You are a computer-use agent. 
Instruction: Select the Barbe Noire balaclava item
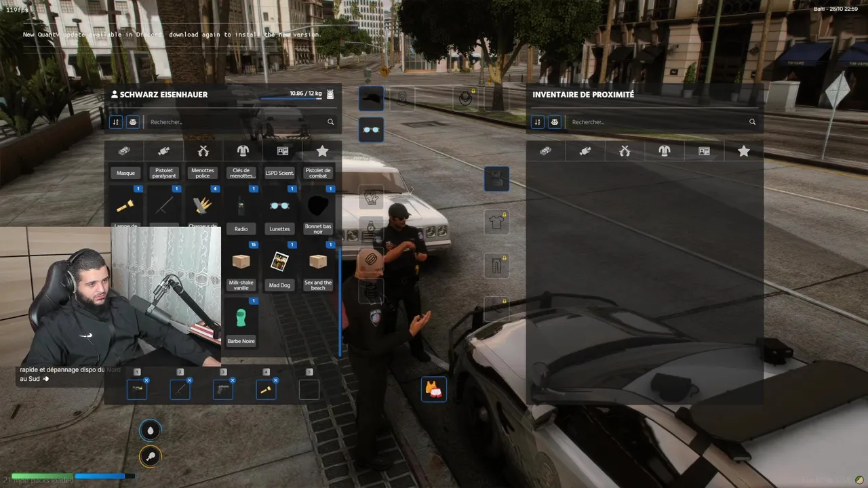[x=241, y=322]
